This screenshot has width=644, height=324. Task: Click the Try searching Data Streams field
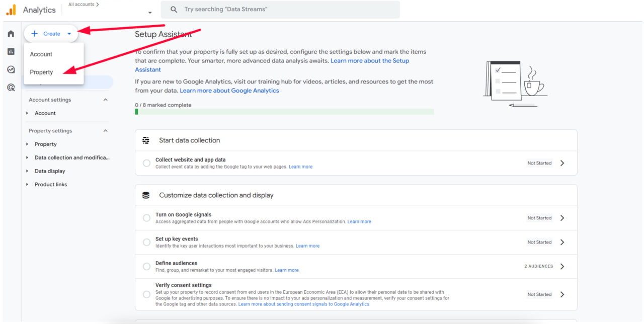tap(280, 10)
